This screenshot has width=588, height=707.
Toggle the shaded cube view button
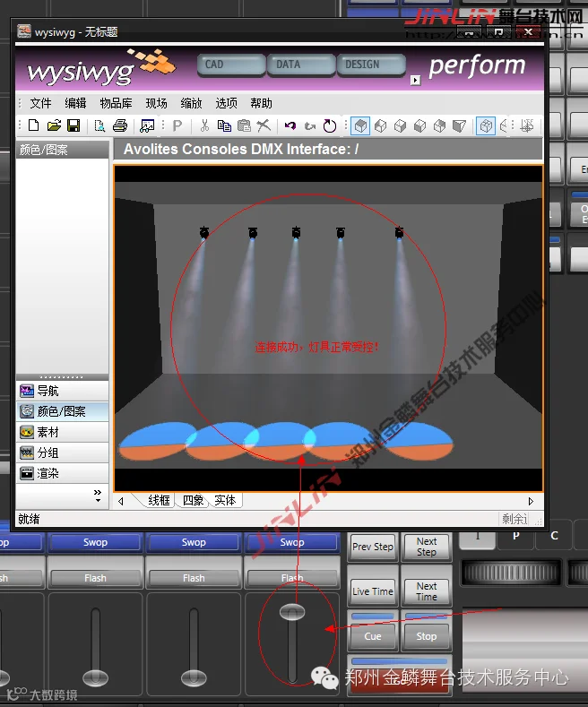(486, 125)
